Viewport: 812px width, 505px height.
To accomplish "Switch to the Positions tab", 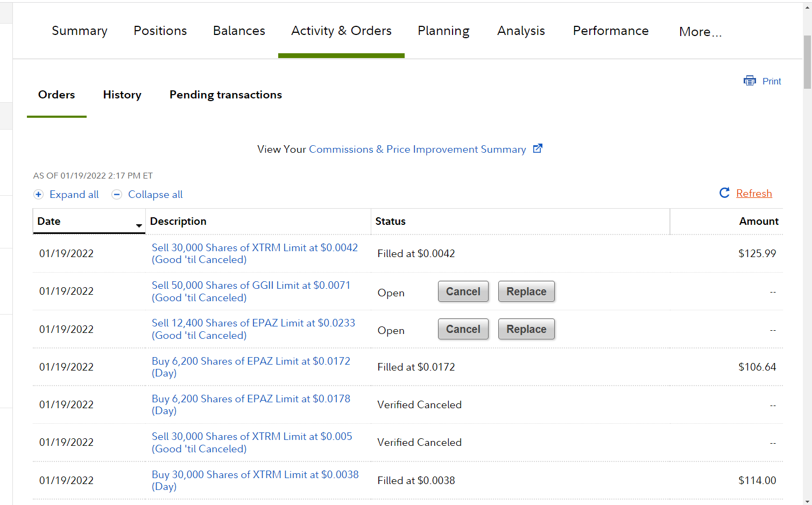I will click(160, 31).
